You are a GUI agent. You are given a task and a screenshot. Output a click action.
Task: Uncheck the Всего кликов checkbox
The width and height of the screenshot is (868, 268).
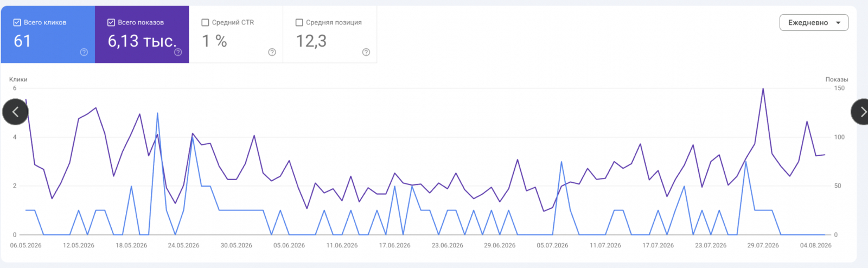tap(17, 22)
